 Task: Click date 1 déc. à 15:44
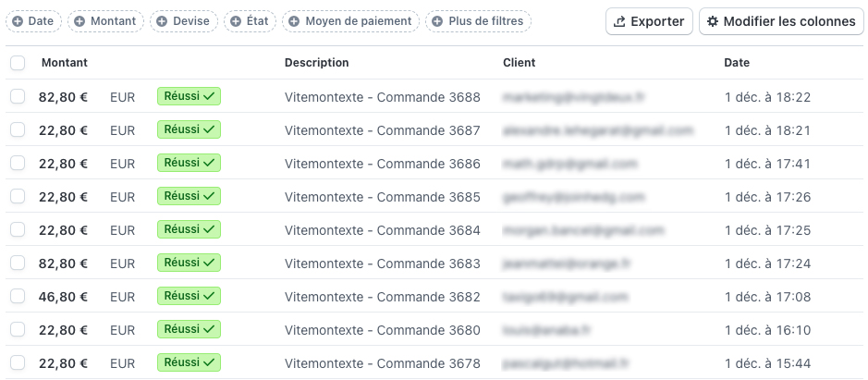(767, 363)
